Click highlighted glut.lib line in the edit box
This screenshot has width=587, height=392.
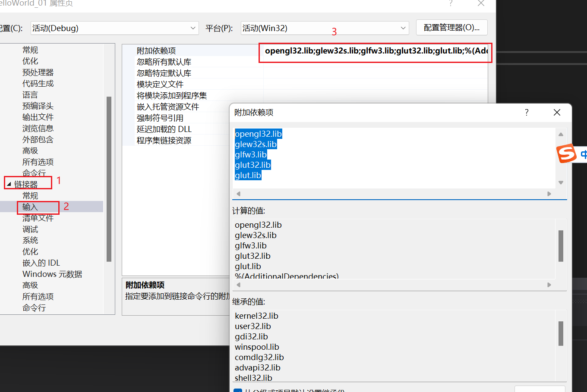point(248,176)
